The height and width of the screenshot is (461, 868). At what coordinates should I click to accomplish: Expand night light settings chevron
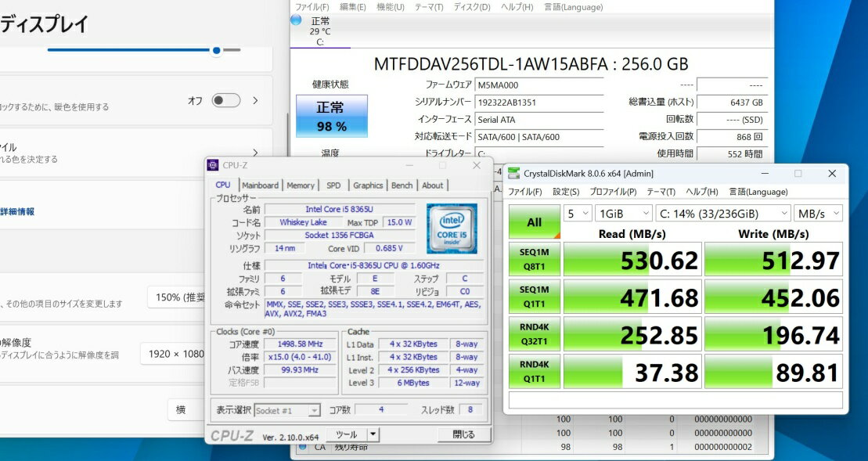[x=255, y=100]
